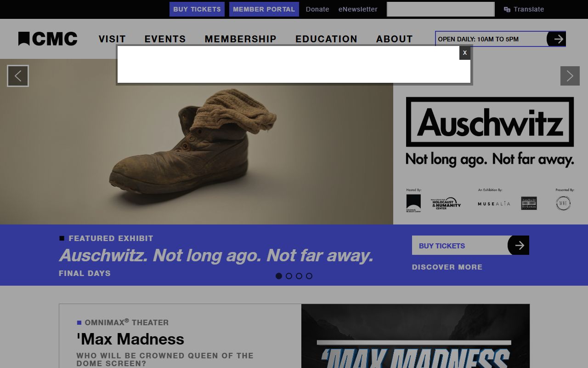Open the Events menu
The width and height of the screenshot is (588, 368).
tap(165, 39)
